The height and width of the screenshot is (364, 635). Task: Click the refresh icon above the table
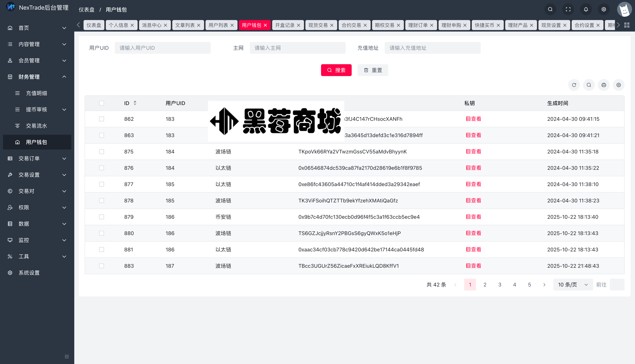(574, 85)
